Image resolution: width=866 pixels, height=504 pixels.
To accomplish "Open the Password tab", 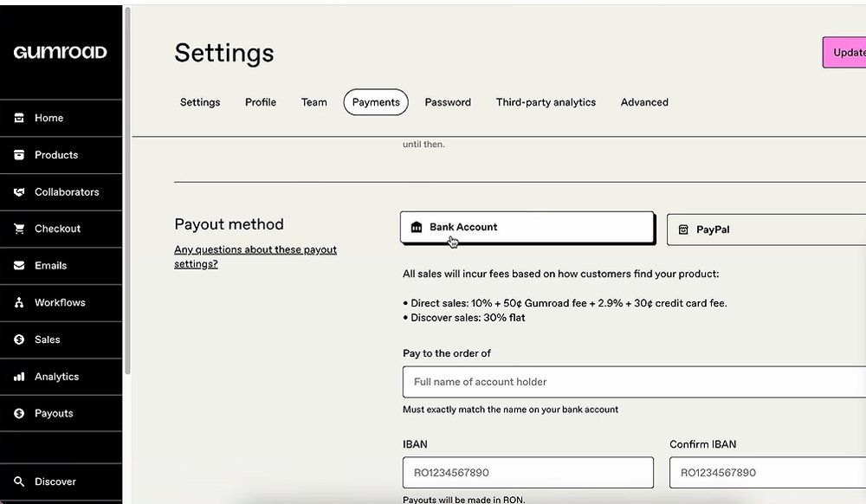I will (448, 102).
